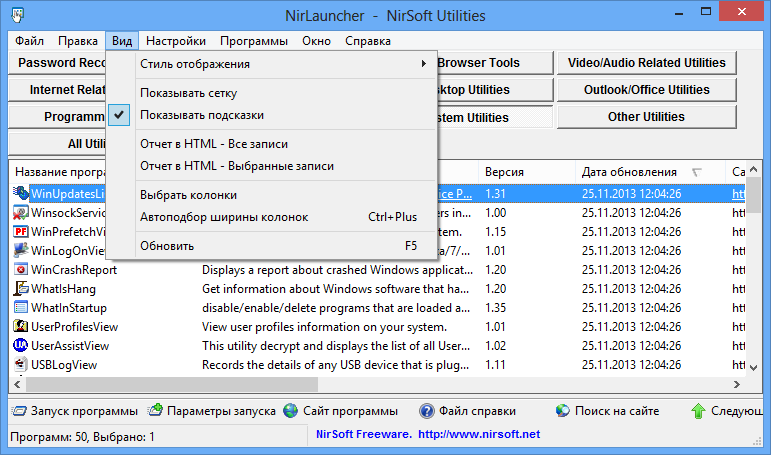Expand Стиль отображения submenu
This screenshot has width=771, height=455.
point(271,64)
